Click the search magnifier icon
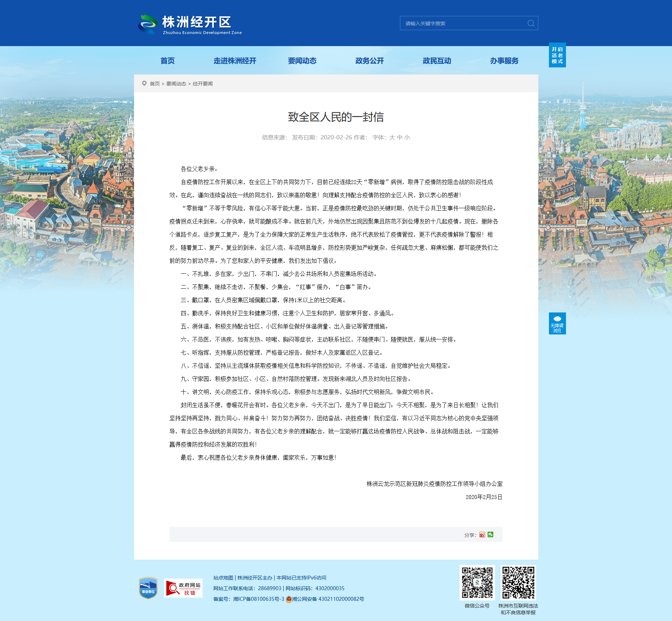 531,23
